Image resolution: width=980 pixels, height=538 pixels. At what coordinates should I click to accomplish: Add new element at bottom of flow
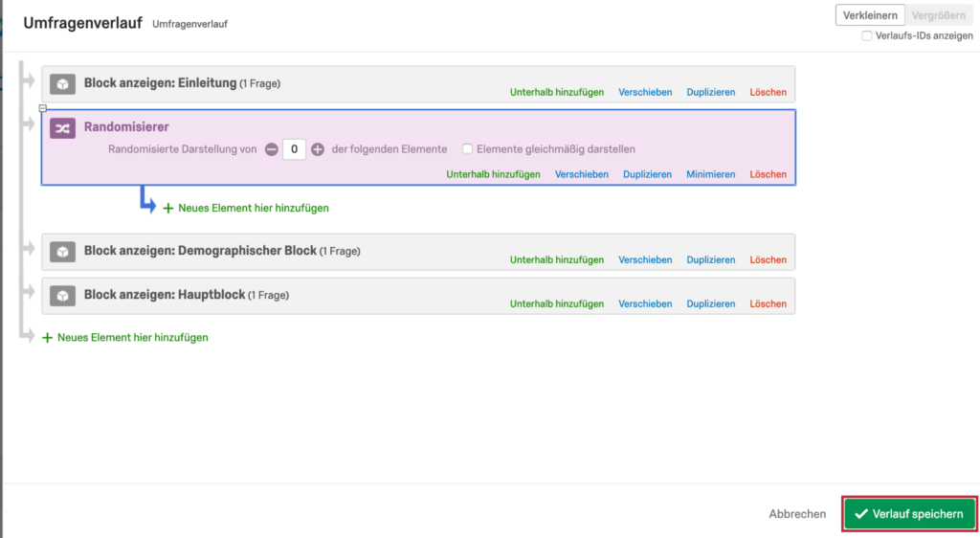point(125,337)
